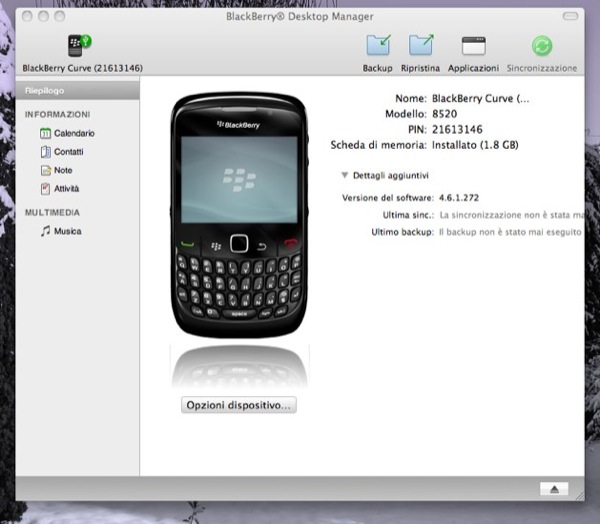Viewport: 600px width, 524px height.
Task: Click the device name BlackBerry Curve (21613146) label
Action: pos(83,68)
